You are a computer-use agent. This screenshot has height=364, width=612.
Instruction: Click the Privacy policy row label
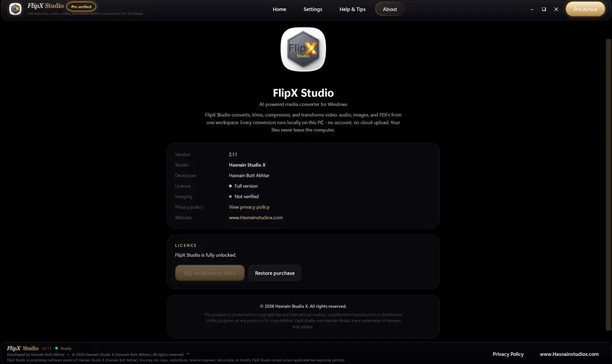tap(189, 207)
